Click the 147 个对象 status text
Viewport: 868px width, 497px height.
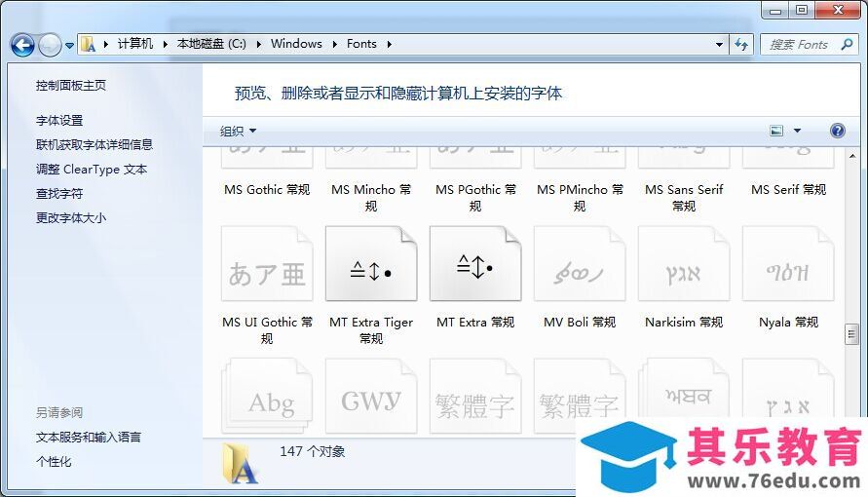[312, 451]
